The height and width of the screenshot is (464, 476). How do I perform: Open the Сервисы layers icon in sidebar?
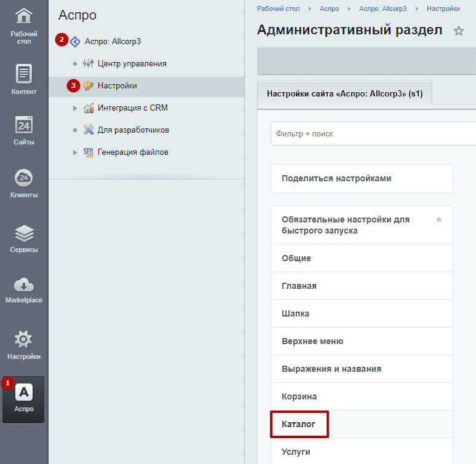[24, 234]
